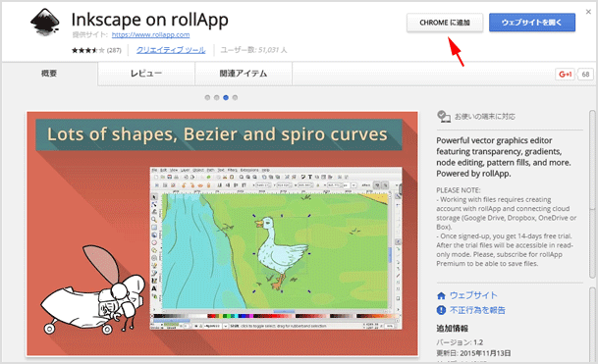Click the description panel scrollbar
Viewport: 598px width, 364px height.
(x=592, y=194)
